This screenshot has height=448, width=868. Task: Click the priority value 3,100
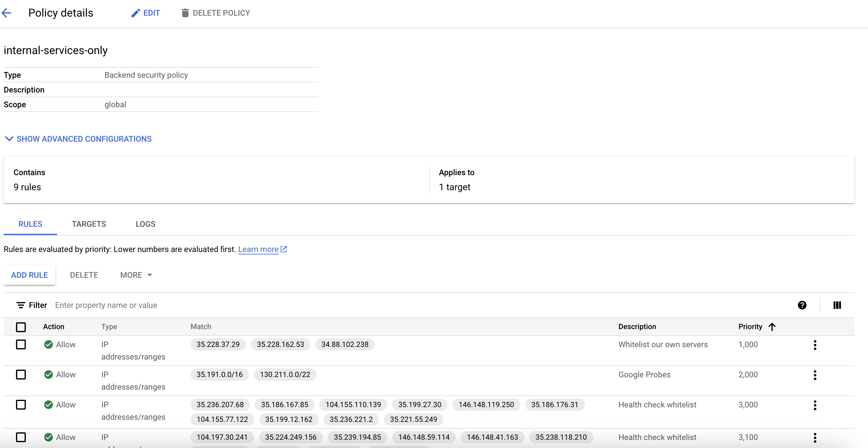748,437
